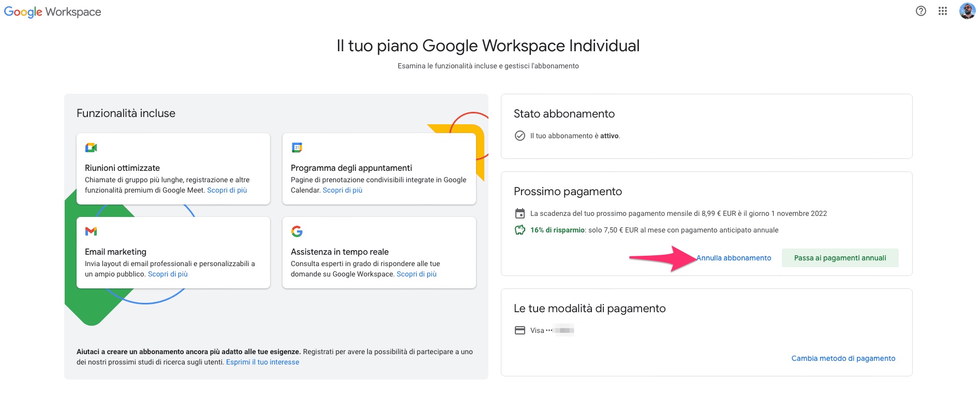Click the page title Il tuo piano Google Workspace Individual
The width and height of the screenshot is (980, 394).
[488, 46]
